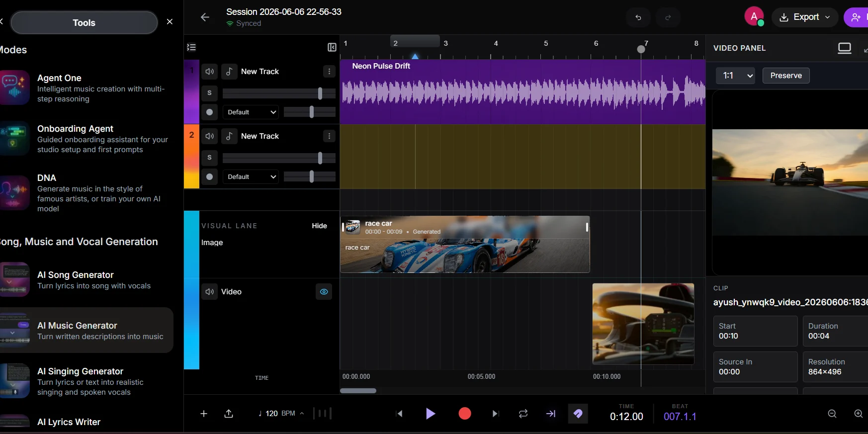Click instrument note icon on track 1
The height and width of the screenshot is (434, 868).
pyautogui.click(x=229, y=72)
